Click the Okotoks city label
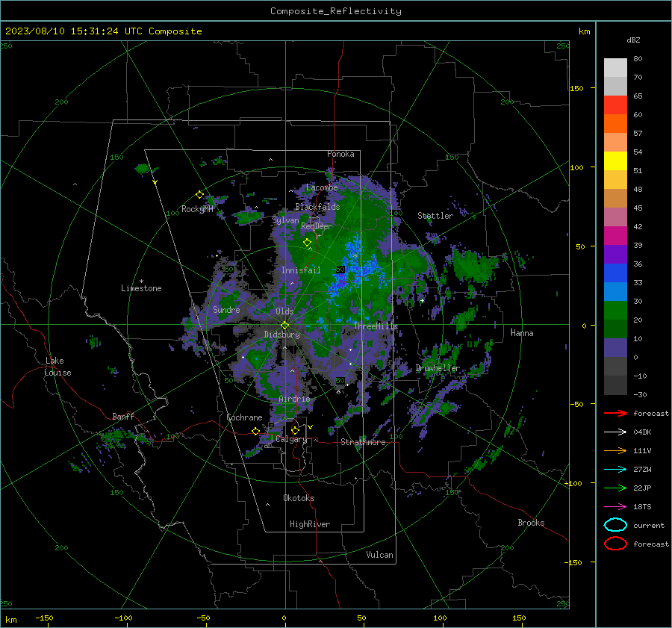The height and width of the screenshot is (628, 672). (x=299, y=498)
